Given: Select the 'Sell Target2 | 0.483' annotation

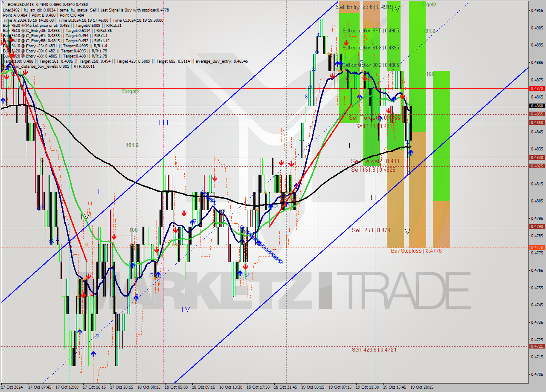Looking at the screenshot, I should (x=375, y=161).
